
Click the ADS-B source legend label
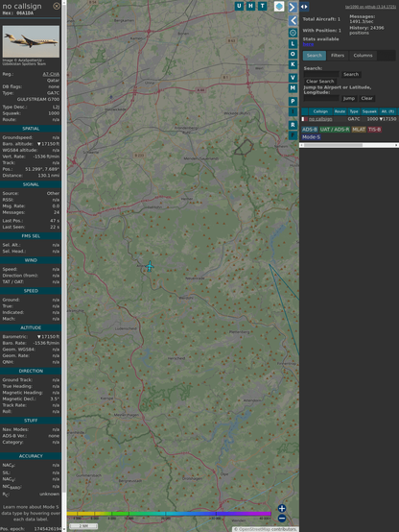pos(310,130)
